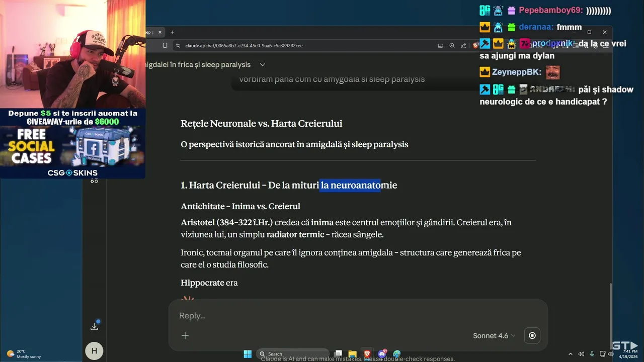This screenshot has height=362, width=644.
Task: Click the share page icon in address bar
Action: pyautogui.click(x=463, y=46)
